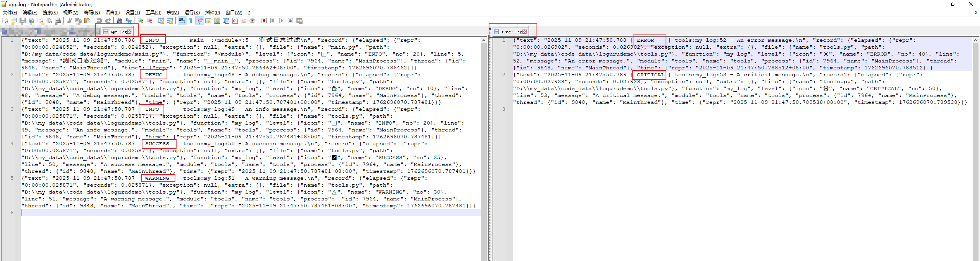Image resolution: width=980 pixels, height=261 pixels.
Task: Open the 运行(R) menu
Action: click(192, 13)
